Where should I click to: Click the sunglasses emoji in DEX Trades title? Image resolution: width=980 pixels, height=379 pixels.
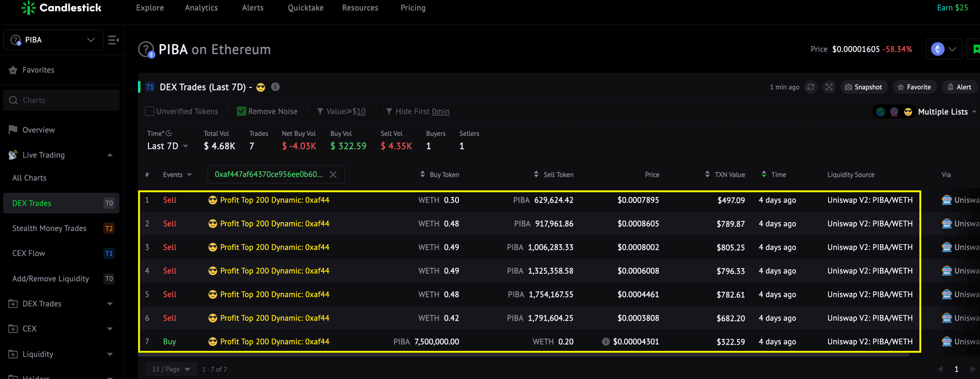tap(261, 88)
